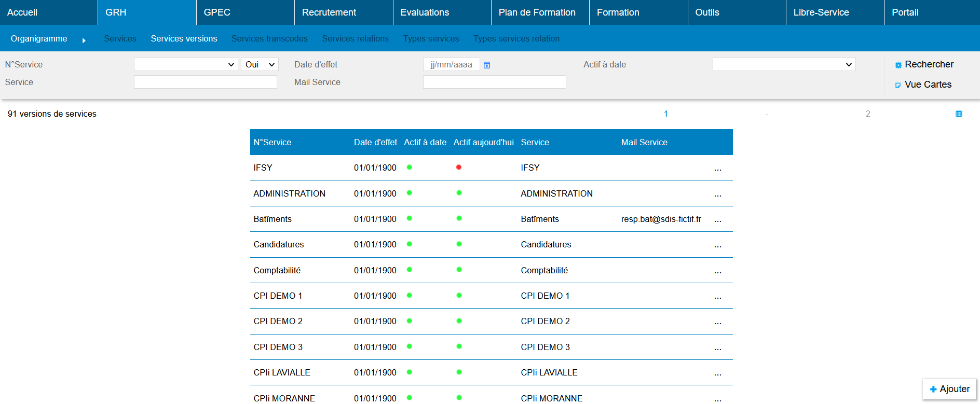
Task: Open the Services transcodes submenu tab
Action: (269, 39)
